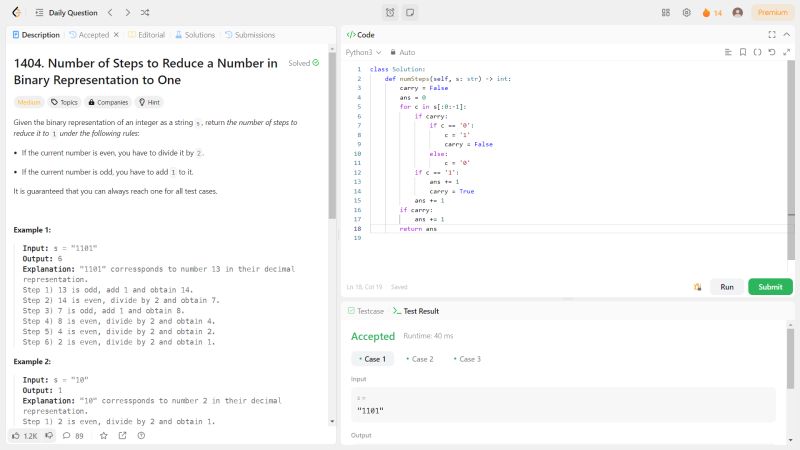The image size is (800, 450).
Task: Switch to the Testcase tab
Action: [365, 311]
